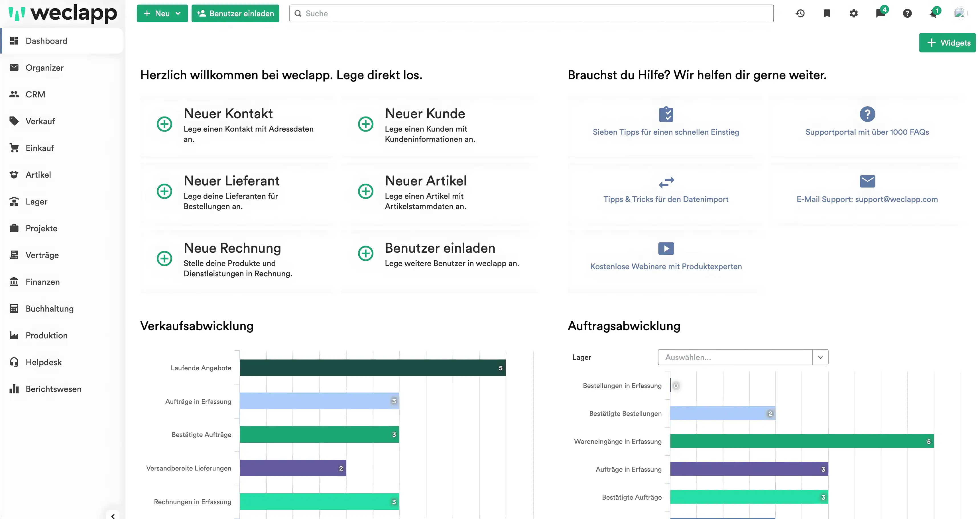This screenshot has height=519, width=980.
Task: Open Berichtswesen via its chart icon
Action: (15, 389)
